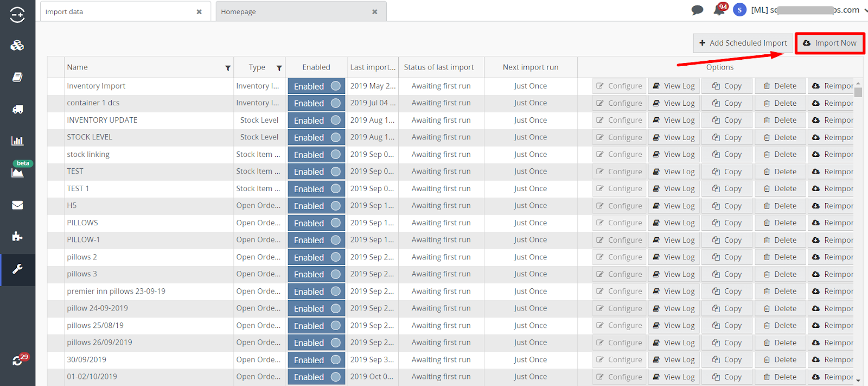
Task: Configure premier inn pillows 23-09-19
Action: coord(619,291)
